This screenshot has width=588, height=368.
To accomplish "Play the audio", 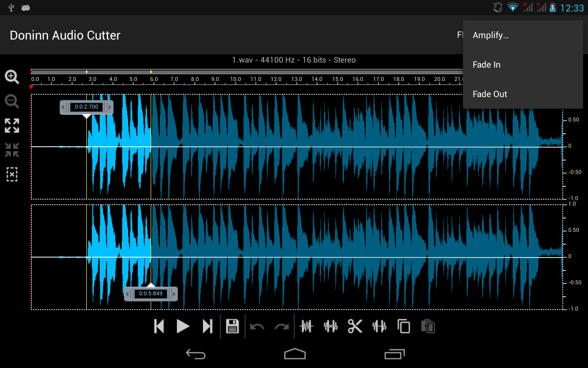I will coord(183,327).
